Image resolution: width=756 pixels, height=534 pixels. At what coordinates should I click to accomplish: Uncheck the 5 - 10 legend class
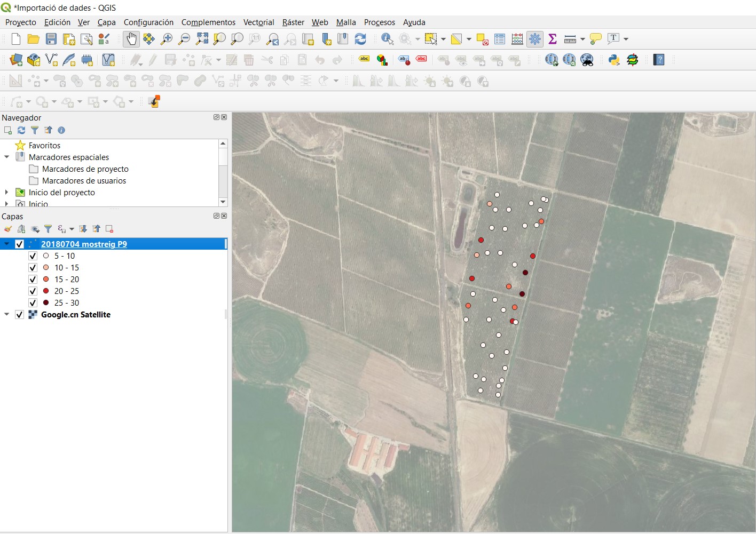click(33, 256)
